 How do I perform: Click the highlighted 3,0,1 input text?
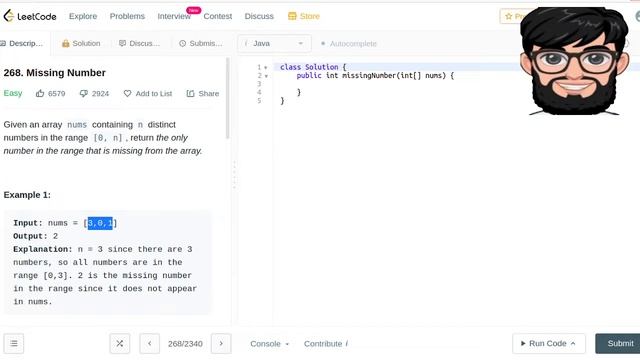[100, 223]
